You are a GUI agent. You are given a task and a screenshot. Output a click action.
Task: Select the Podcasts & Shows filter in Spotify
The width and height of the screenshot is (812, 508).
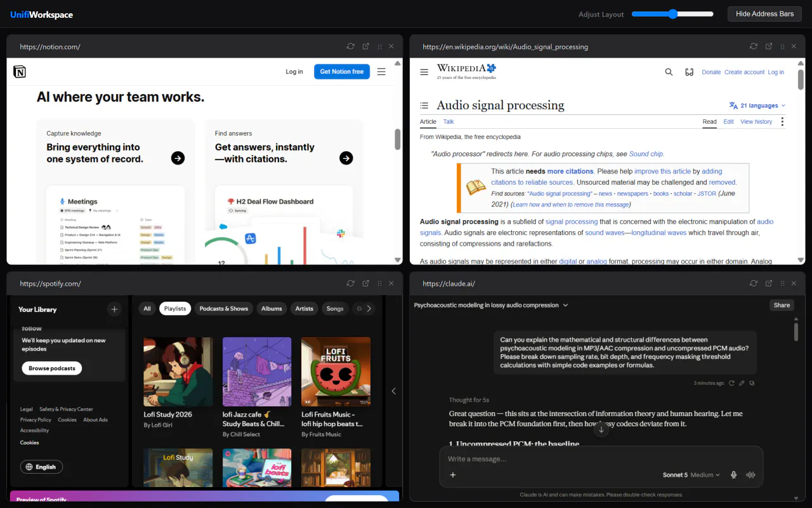(224, 309)
